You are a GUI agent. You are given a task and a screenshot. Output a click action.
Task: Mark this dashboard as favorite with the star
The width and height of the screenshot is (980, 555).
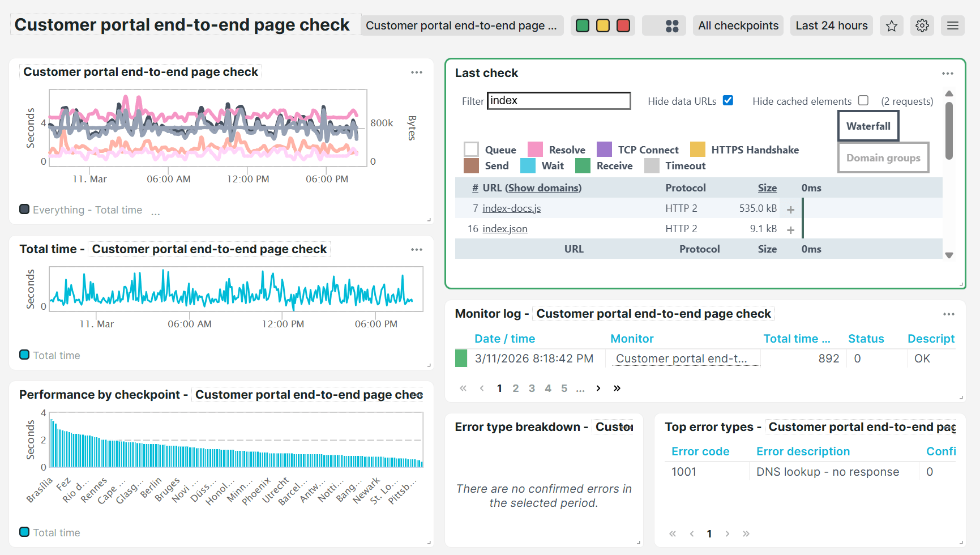point(892,25)
